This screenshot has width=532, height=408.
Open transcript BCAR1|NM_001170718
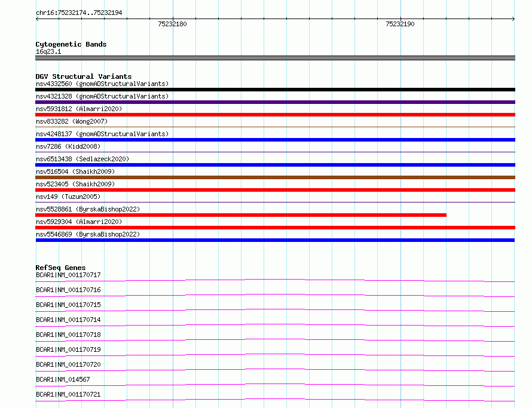point(68,335)
